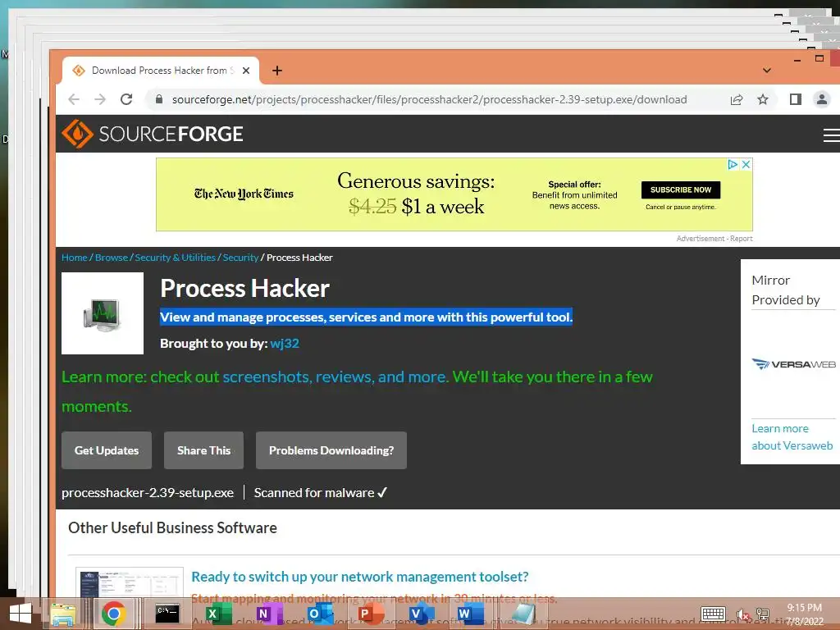View site information via the padlock icon

[158, 99]
